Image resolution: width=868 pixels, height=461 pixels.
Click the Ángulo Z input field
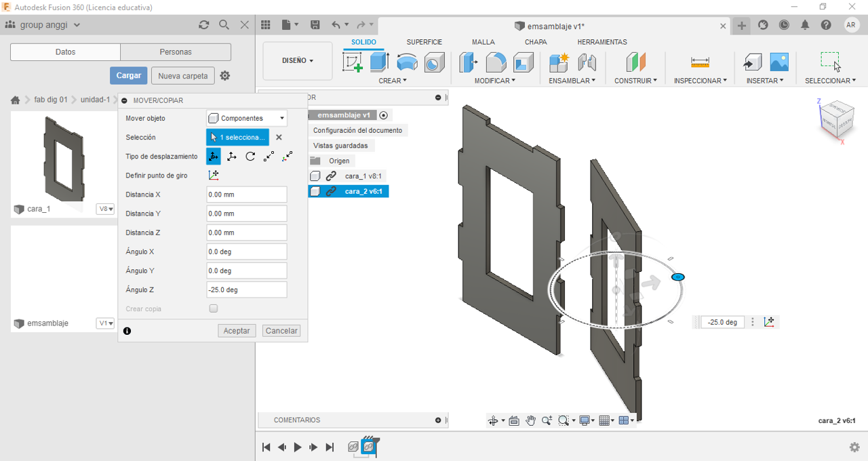tap(246, 289)
